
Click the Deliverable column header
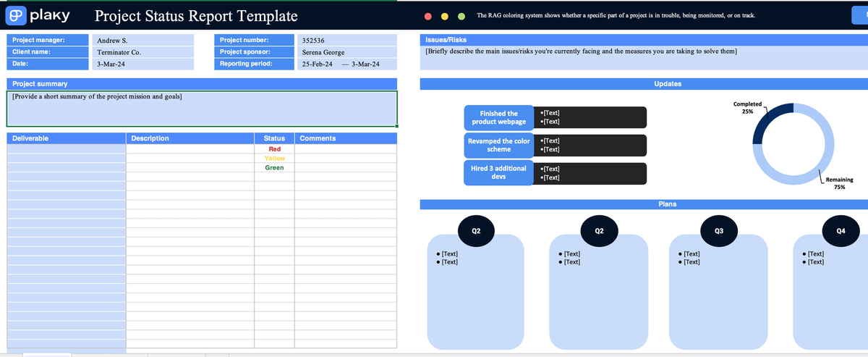pos(65,138)
